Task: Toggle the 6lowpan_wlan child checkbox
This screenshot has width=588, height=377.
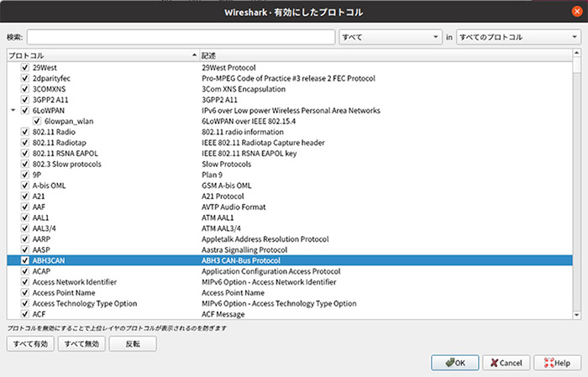Action: (37, 121)
